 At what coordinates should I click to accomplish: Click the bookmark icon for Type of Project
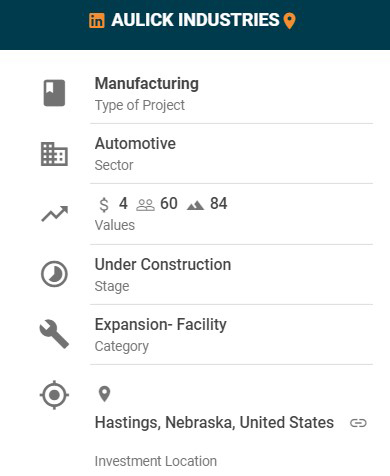(x=54, y=93)
